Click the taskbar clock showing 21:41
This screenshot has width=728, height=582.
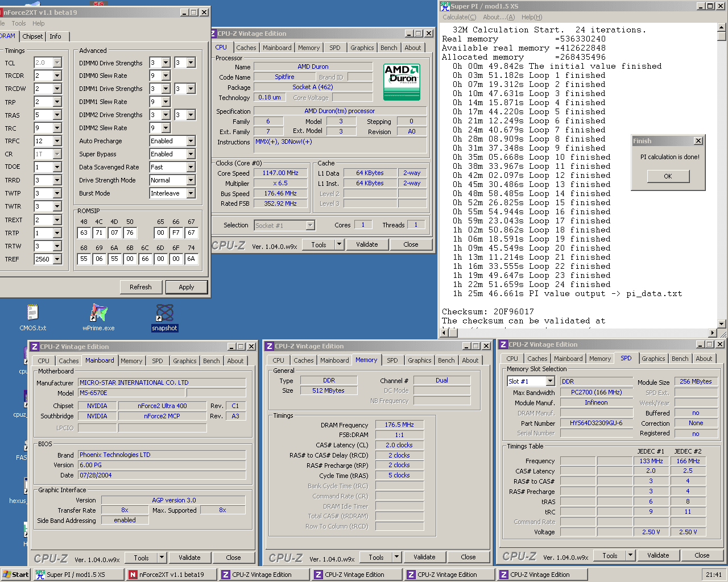(714, 575)
